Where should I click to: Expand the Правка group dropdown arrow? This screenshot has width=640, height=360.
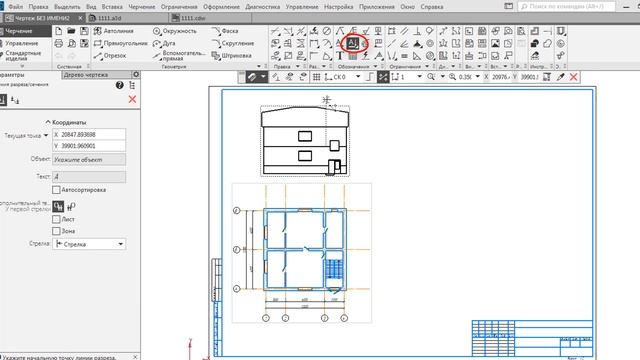point(298,66)
